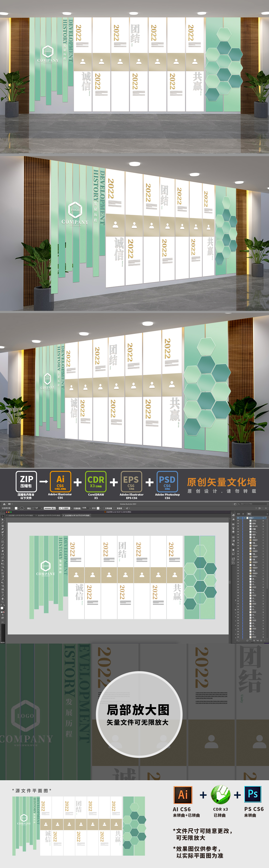This screenshot has width=269, height=868.
Task: Hide the Unity sublayer
Action: point(238,521)
